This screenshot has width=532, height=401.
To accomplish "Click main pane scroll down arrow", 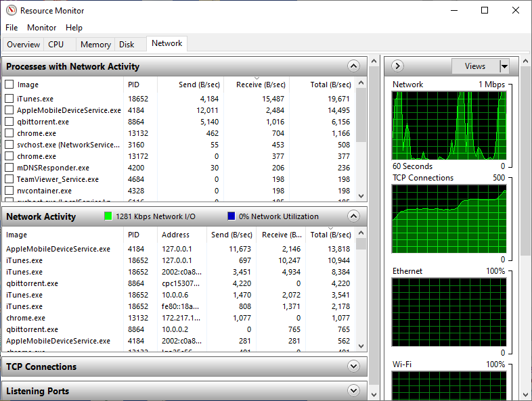I will (x=374, y=394).
